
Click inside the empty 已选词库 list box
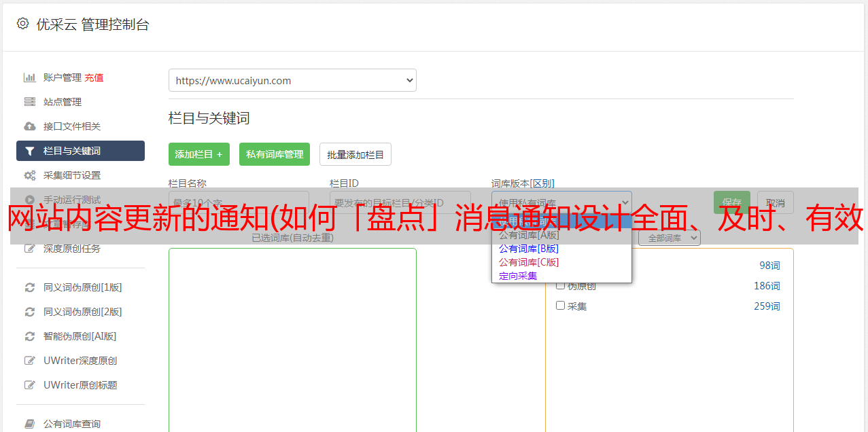pos(292,340)
